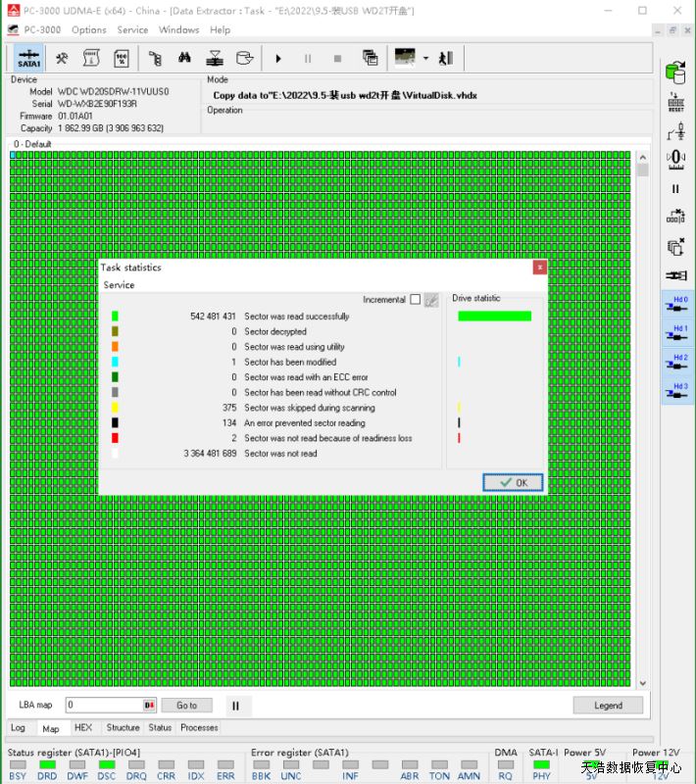Image resolution: width=696 pixels, height=784 pixels.
Task: Click OK in Task statistics dialog
Action: tap(513, 482)
